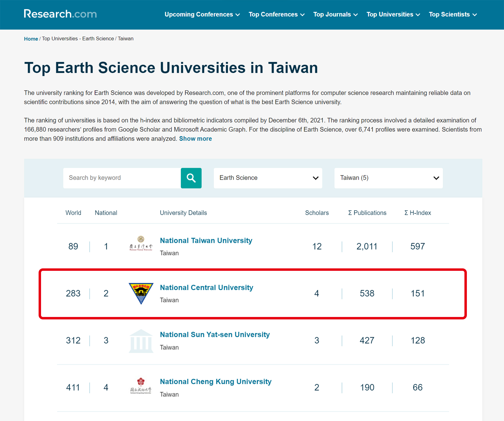Click the University Details column header
This screenshot has width=504, height=421.
coord(183,213)
